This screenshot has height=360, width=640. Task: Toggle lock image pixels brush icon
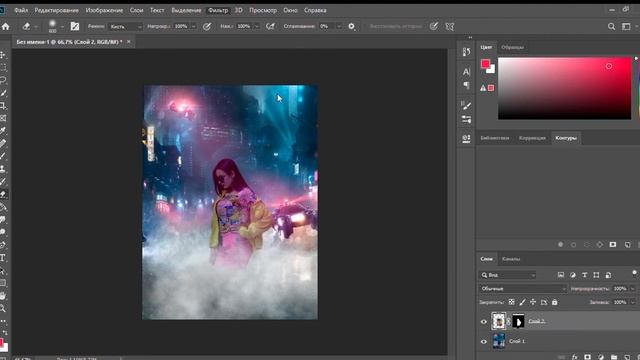click(522, 302)
